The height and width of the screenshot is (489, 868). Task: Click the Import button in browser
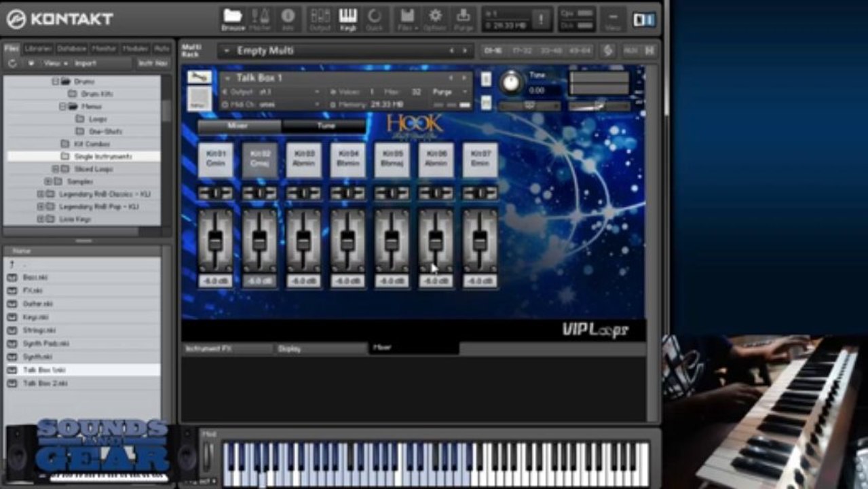coord(86,63)
